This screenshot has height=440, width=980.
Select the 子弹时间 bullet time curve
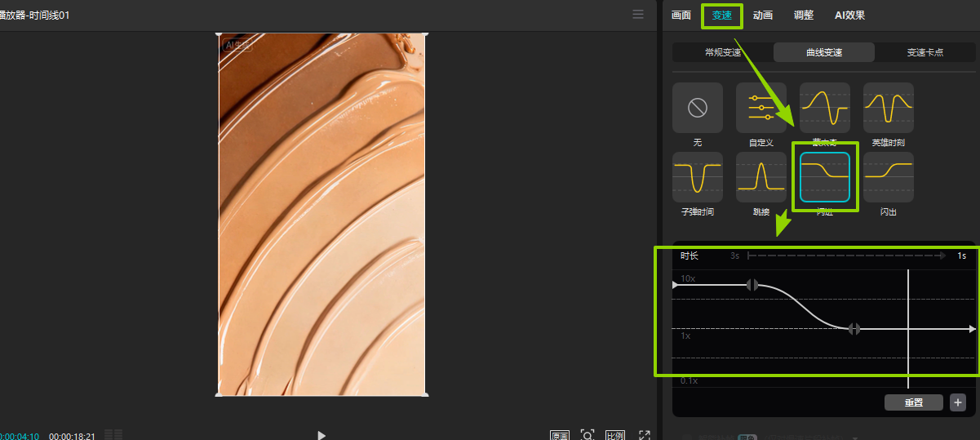coord(697,177)
